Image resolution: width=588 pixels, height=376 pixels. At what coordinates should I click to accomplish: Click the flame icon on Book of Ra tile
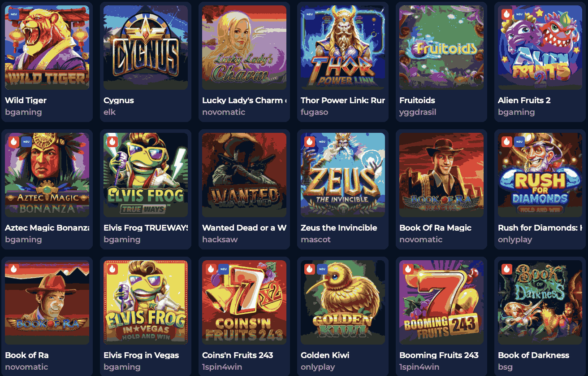13,269
